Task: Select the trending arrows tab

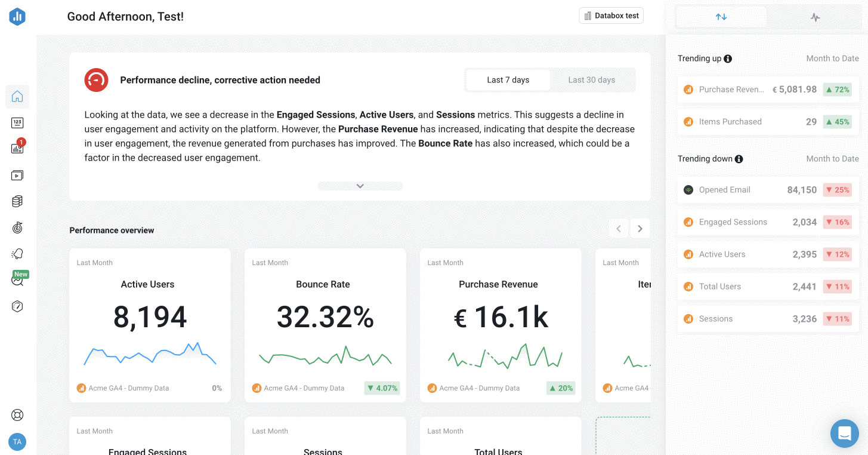Action: point(721,17)
